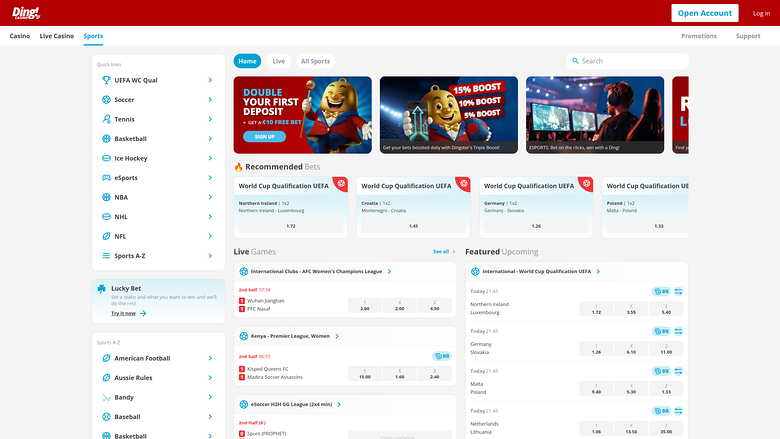Select 1.45 odds on Croatia recommended bet
Image resolution: width=780 pixels, height=439 pixels.
(413, 226)
